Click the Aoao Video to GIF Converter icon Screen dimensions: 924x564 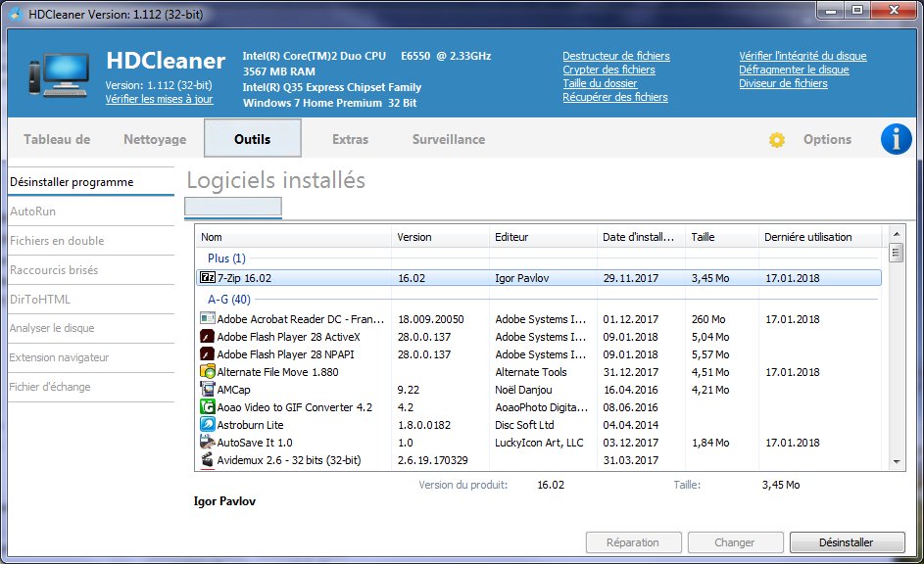pos(208,406)
